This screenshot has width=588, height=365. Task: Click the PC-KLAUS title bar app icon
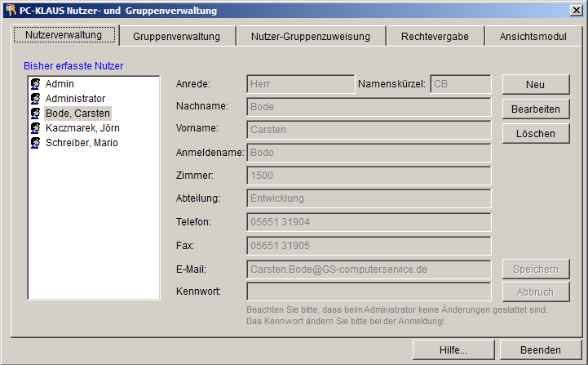[11, 11]
